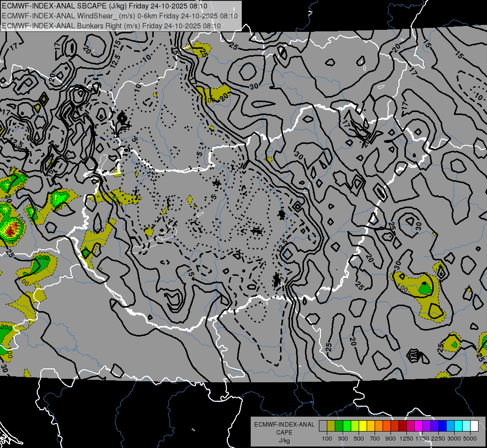Select the bright green legend swatch
Screen dimensions: 487x448
click(347, 426)
